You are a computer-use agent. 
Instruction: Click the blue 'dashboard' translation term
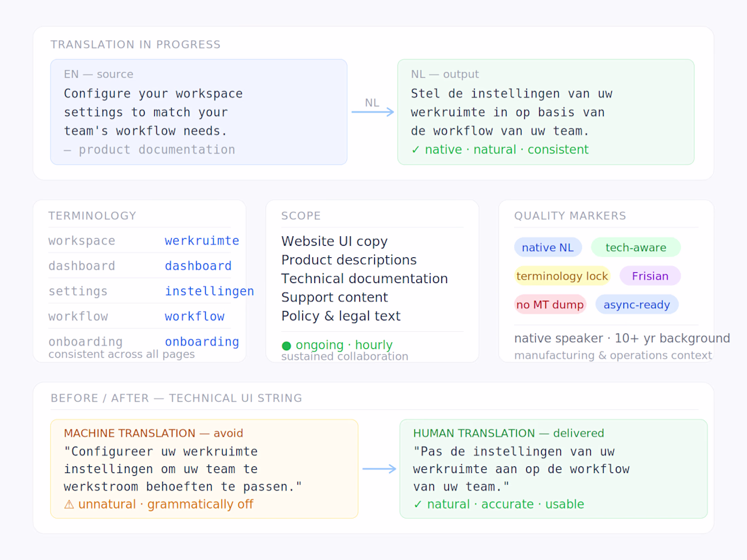(198, 266)
